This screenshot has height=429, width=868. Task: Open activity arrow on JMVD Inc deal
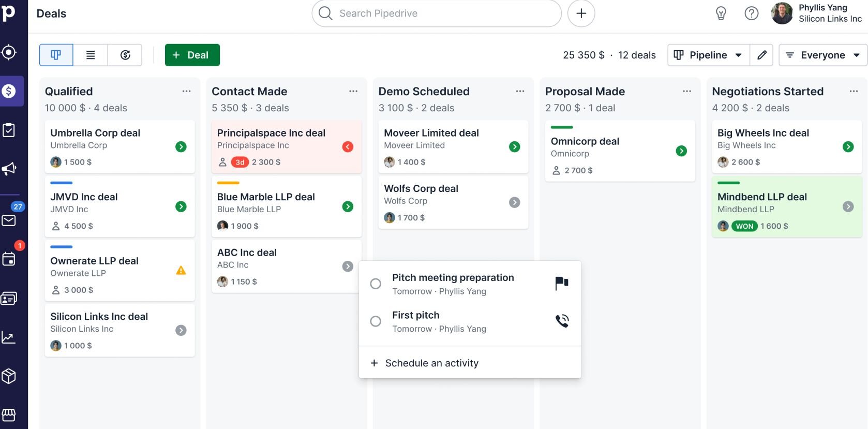click(181, 207)
